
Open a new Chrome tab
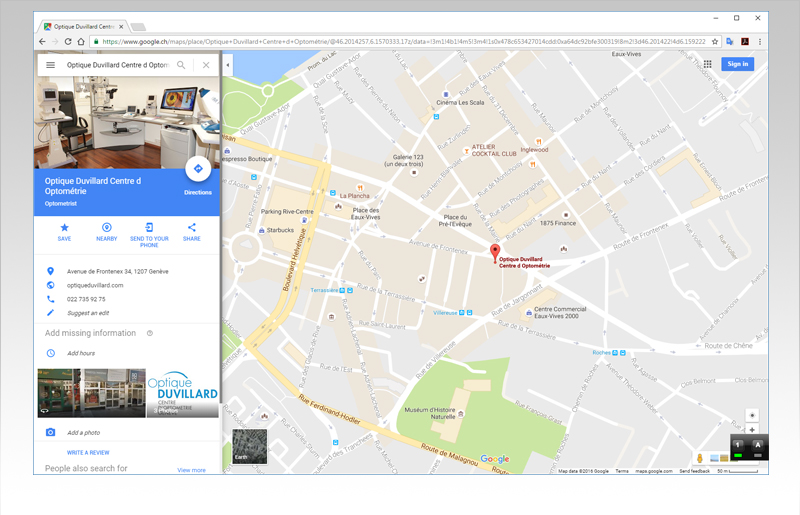138,27
